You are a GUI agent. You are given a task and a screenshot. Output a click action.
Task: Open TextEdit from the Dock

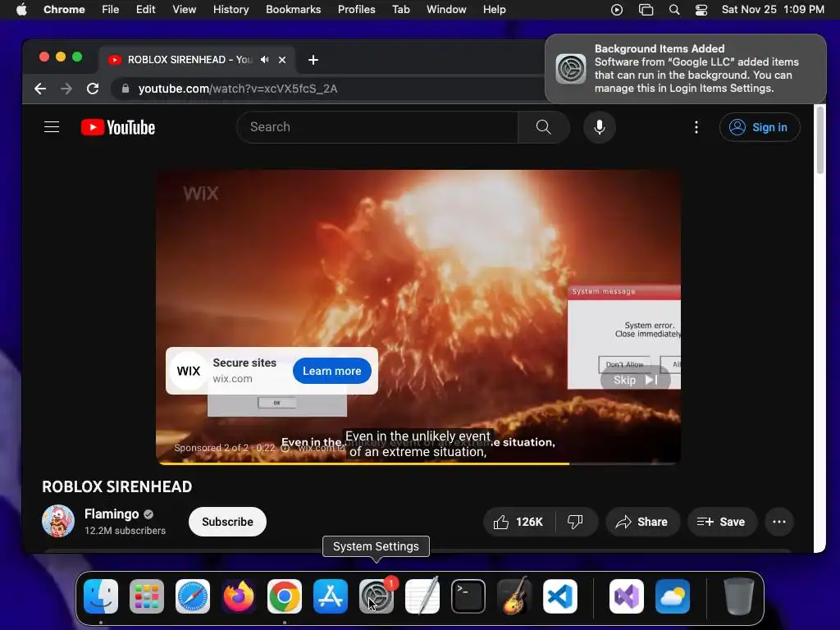422,596
